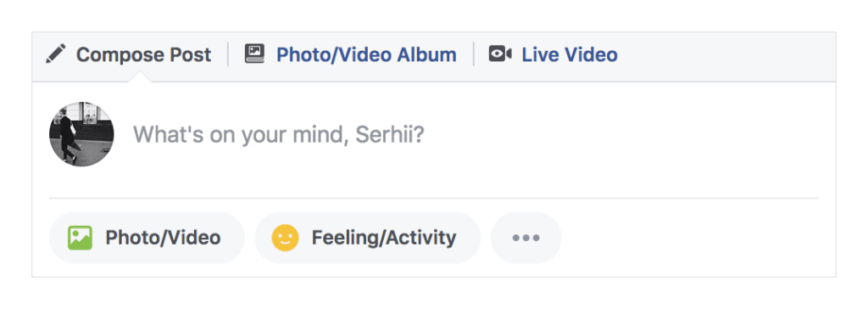Select the Compose Post tab label

pos(144,55)
